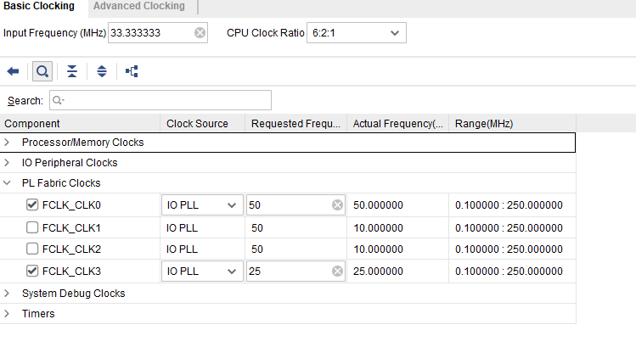Click the Search text field

point(160,100)
